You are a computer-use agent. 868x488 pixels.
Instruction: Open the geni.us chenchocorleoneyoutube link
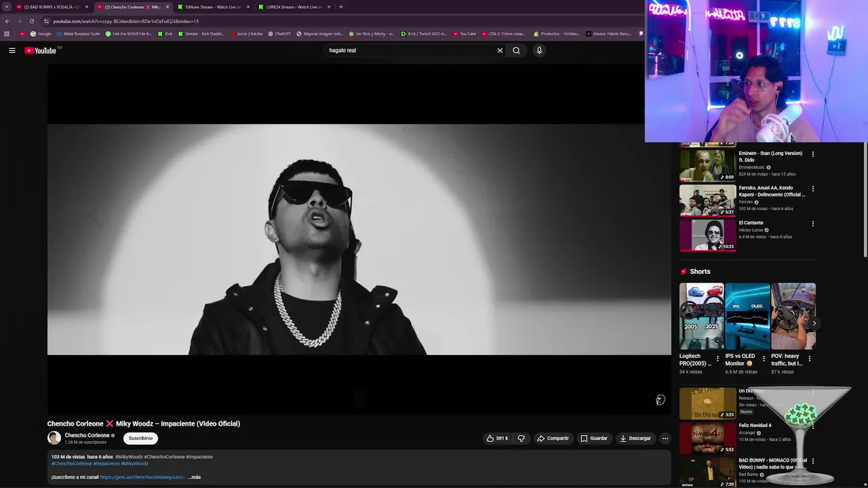142,477
